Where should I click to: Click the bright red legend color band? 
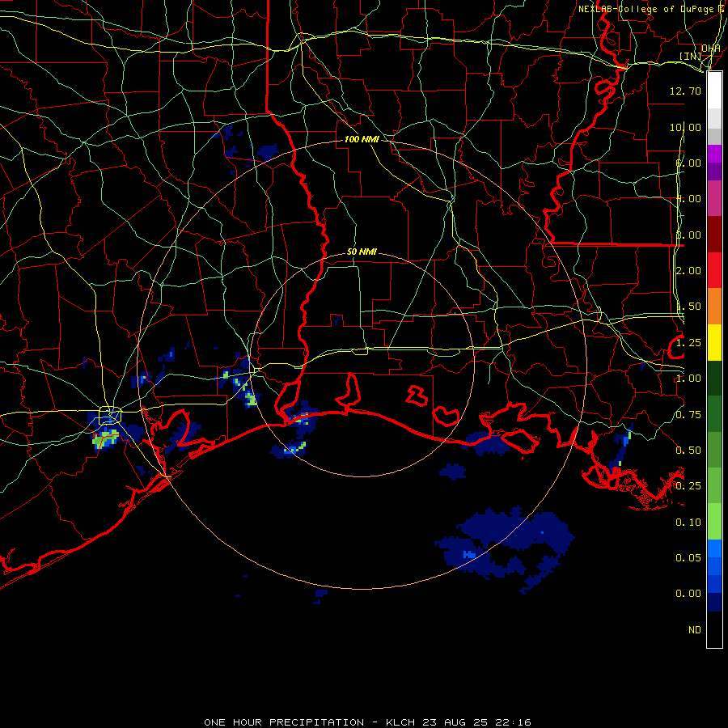[x=714, y=270]
